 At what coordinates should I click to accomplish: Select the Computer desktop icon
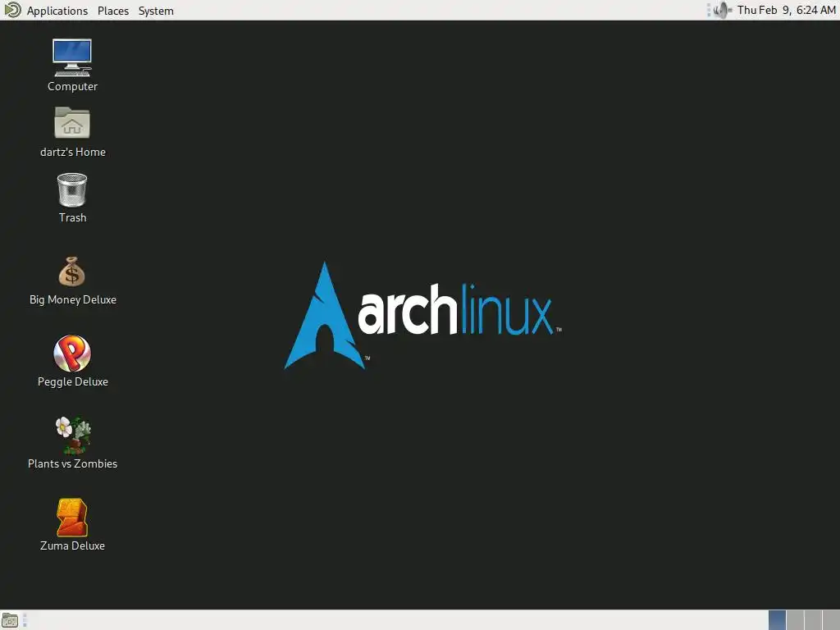72,58
